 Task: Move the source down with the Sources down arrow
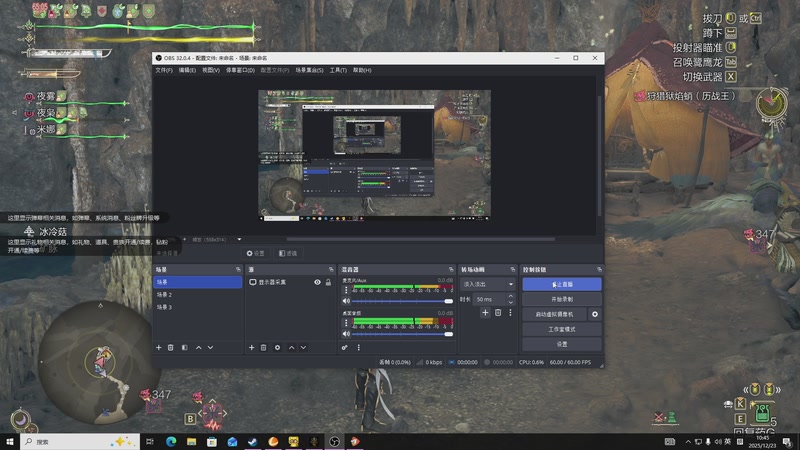pyautogui.click(x=303, y=347)
